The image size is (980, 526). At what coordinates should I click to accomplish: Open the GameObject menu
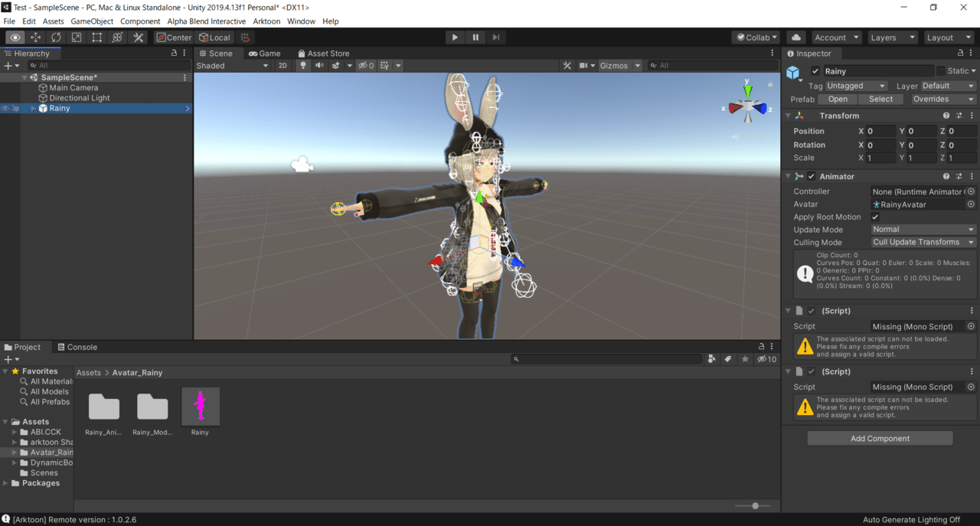click(x=92, y=21)
